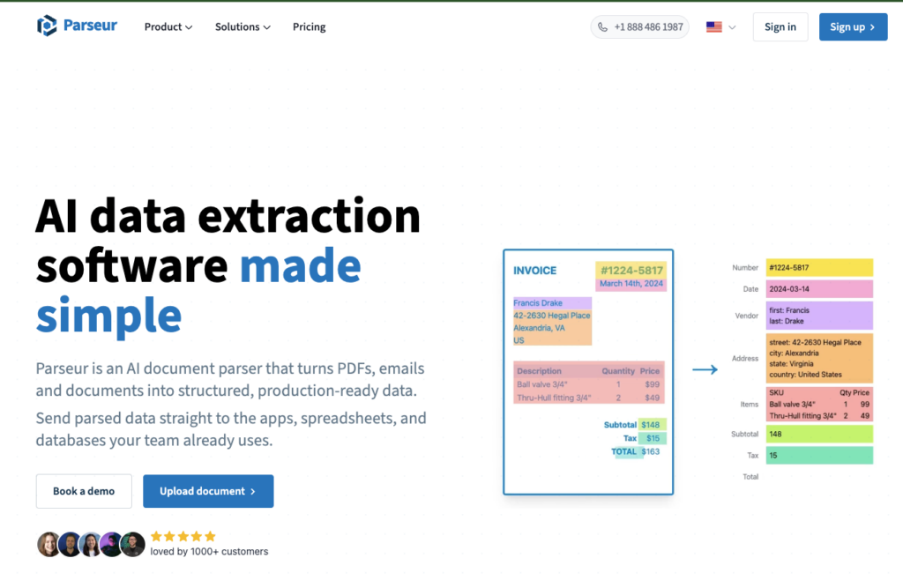The image size is (903, 588).
Task: Click the Upload document button
Action: tap(208, 491)
